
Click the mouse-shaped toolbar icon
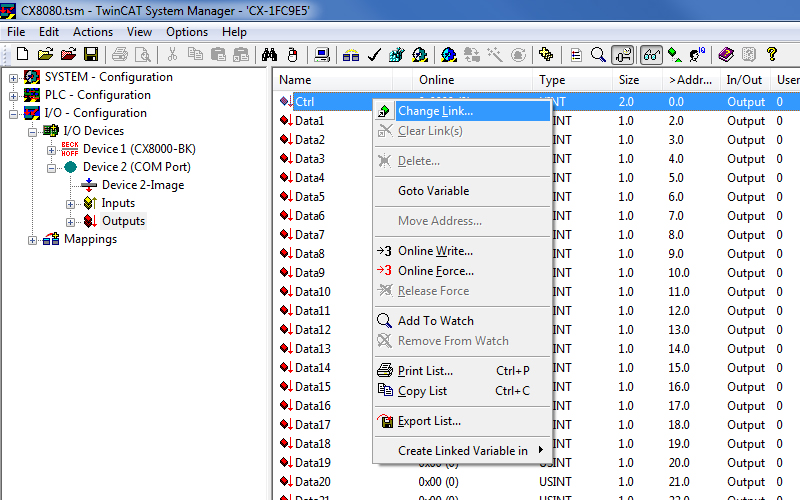click(292, 54)
